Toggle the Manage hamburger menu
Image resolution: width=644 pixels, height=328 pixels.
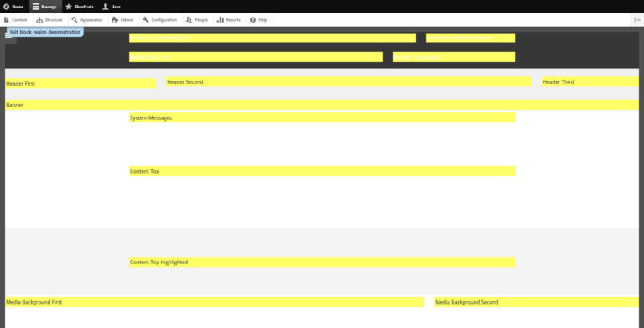(x=45, y=7)
